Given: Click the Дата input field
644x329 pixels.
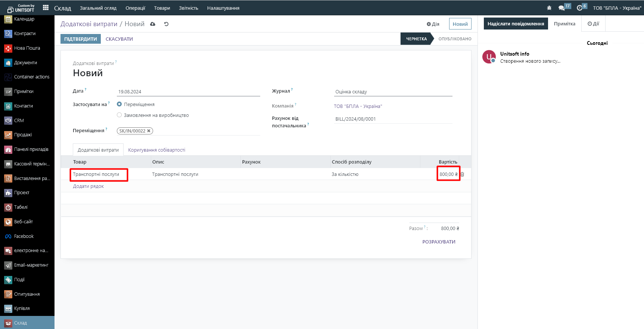Looking at the screenshot, I should [188, 91].
